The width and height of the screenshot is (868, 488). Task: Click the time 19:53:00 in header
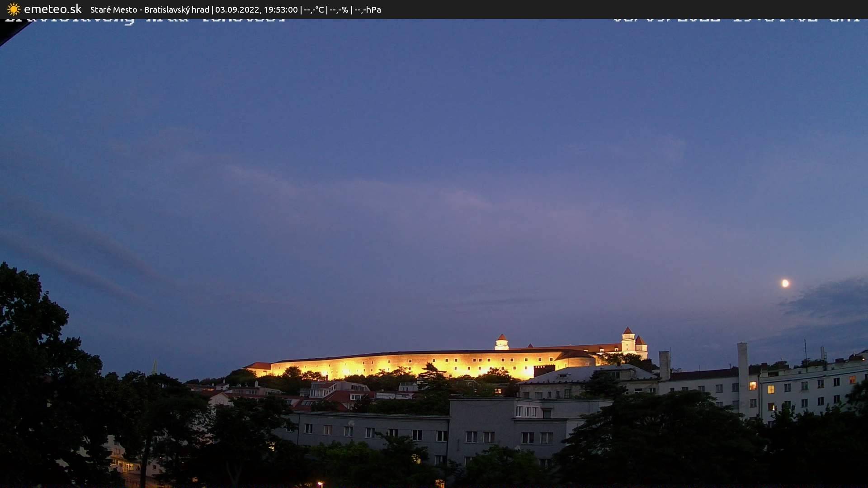tap(281, 9)
